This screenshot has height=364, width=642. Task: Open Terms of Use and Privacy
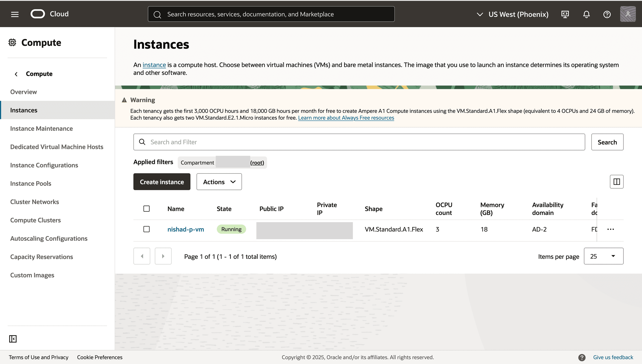38,357
